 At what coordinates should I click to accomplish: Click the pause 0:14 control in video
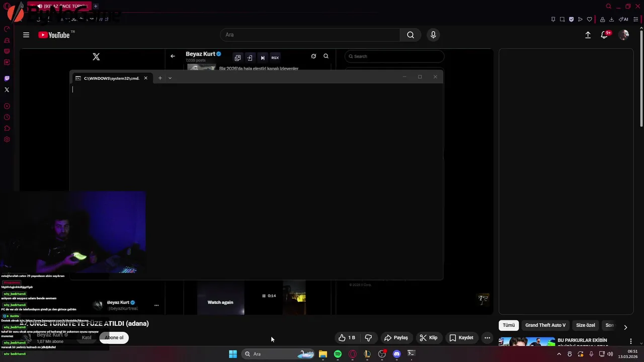(x=269, y=296)
